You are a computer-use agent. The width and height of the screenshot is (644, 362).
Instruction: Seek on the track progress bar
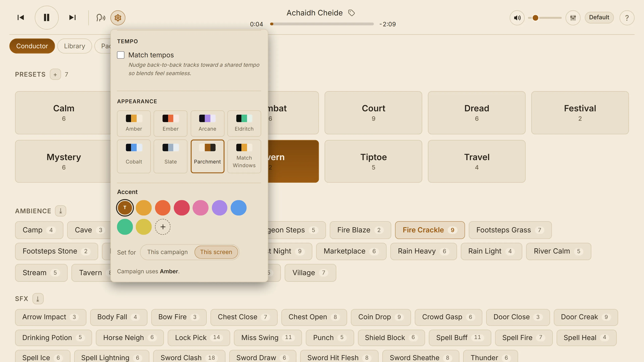322,24
